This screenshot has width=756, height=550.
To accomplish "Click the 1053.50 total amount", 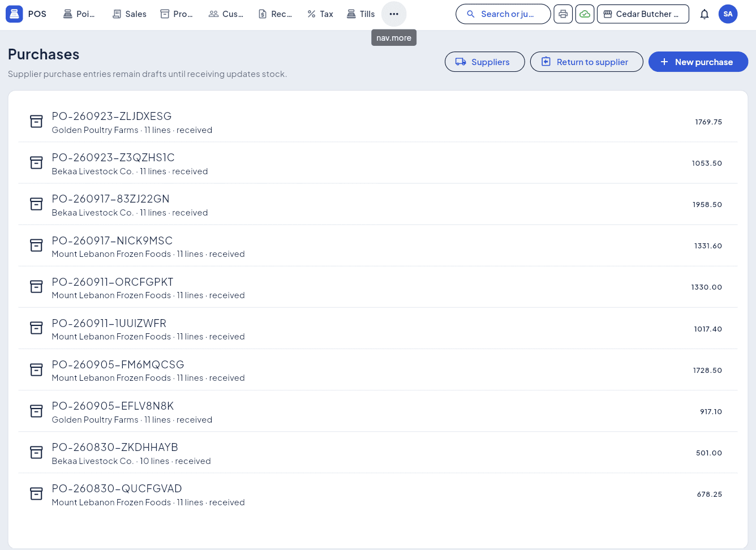I will click(707, 163).
